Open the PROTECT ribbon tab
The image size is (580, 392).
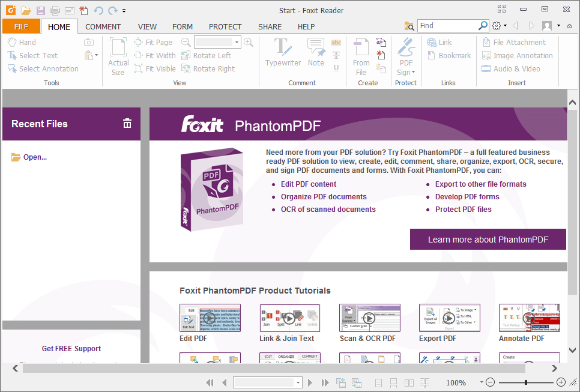tap(225, 26)
